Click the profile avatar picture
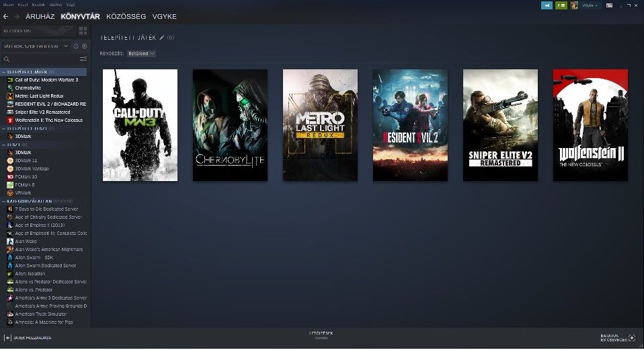 (574, 5)
